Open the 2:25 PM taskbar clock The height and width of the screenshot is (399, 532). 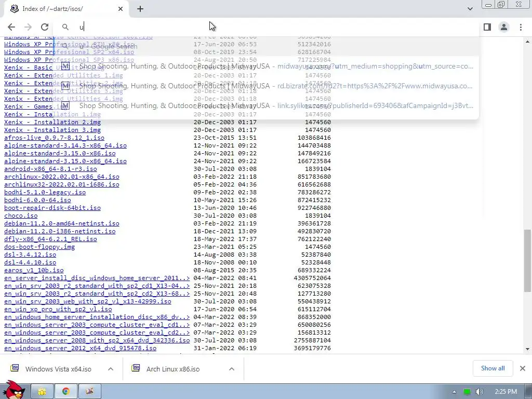506,392
